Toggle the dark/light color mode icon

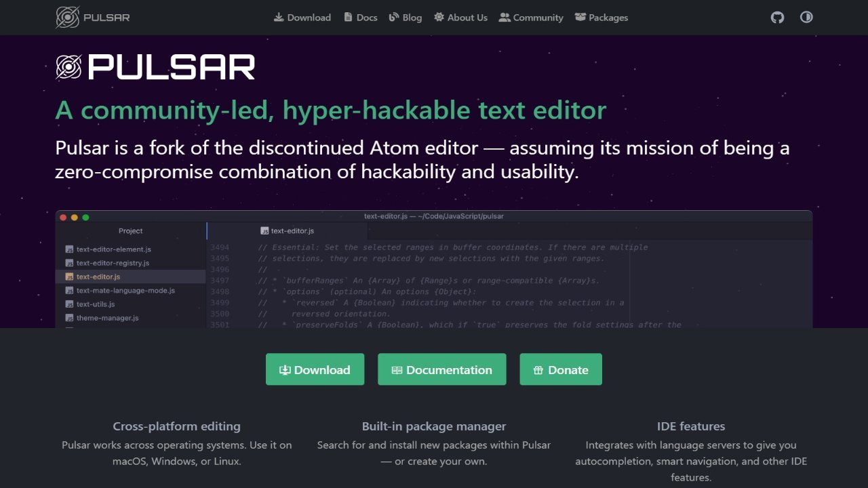[806, 18]
